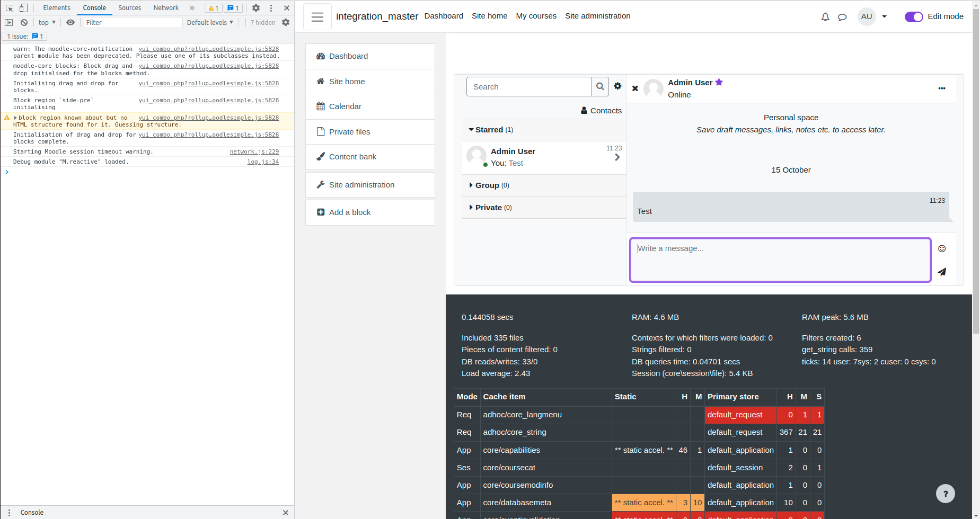Toggle the messaging drawer speech bubble icon
This screenshot has height=519, width=980.
coord(842,17)
